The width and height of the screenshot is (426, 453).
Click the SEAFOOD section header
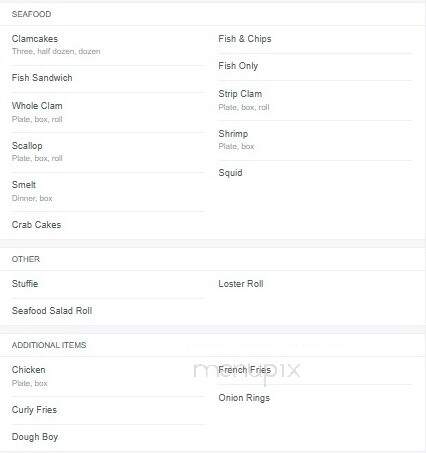[31, 14]
